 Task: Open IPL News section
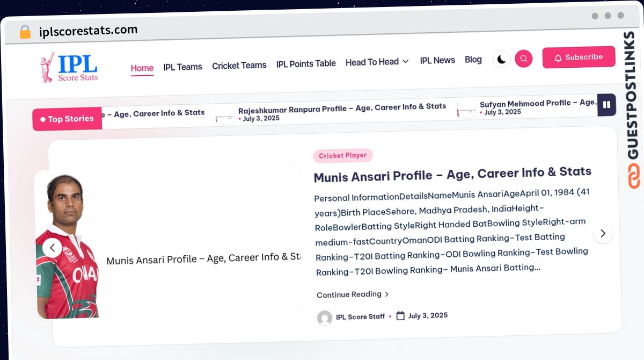pyautogui.click(x=437, y=60)
